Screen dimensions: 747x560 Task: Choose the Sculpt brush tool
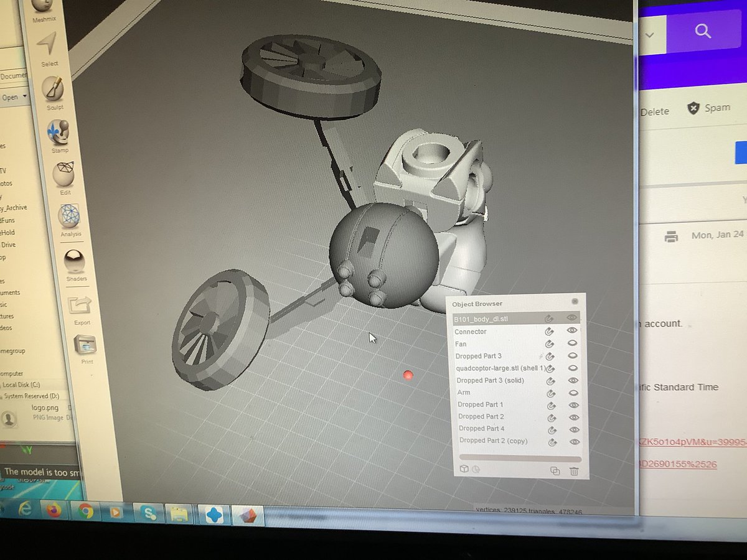point(53,92)
